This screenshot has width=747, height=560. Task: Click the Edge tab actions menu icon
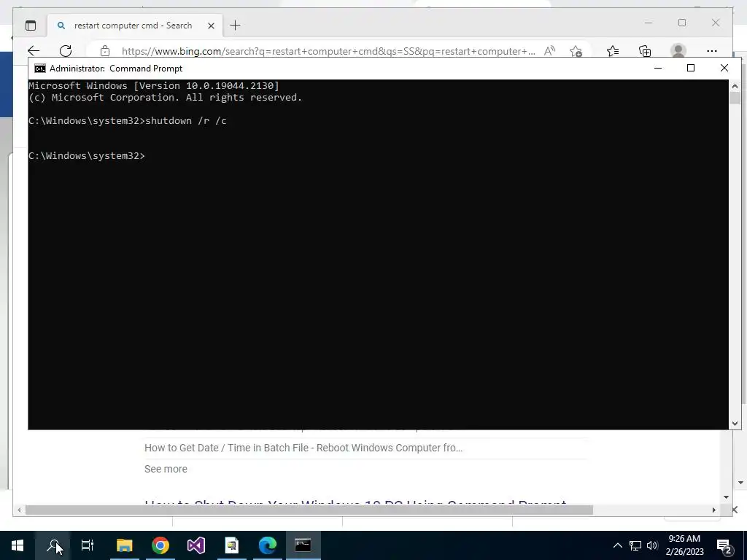31,26
